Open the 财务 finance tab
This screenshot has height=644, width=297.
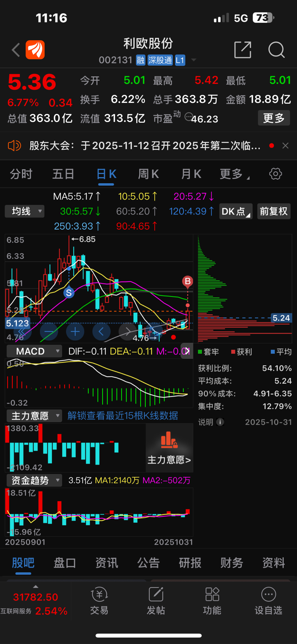(232, 563)
